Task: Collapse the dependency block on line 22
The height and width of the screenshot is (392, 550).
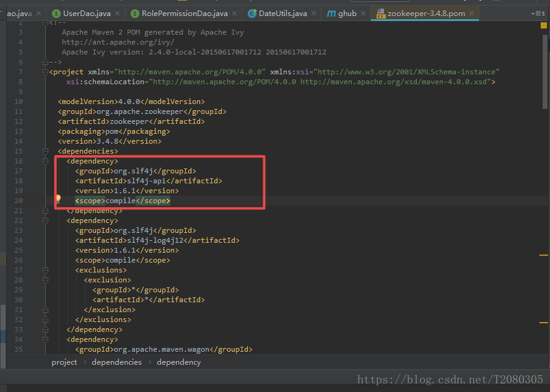Action: tap(45, 220)
